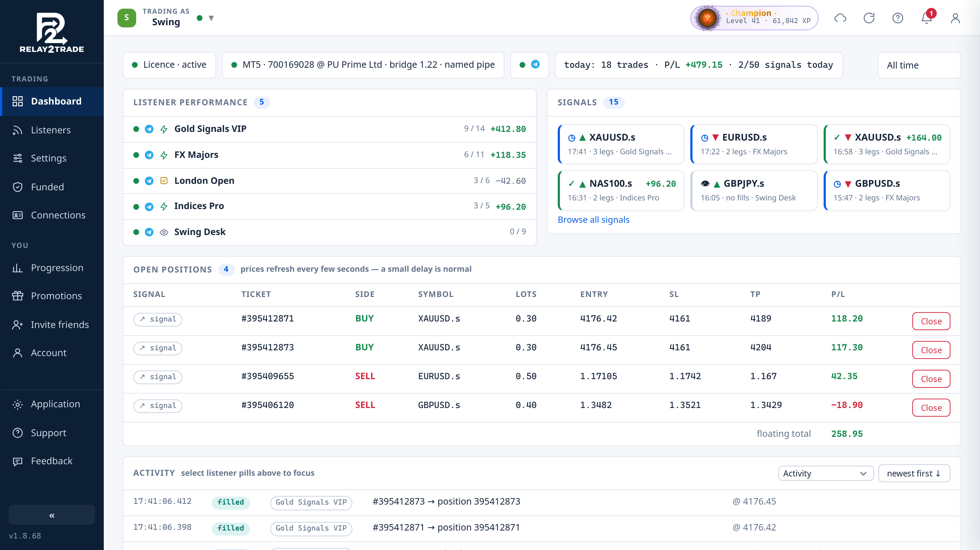The height and width of the screenshot is (550, 980).
Task: Open Promotions from the sidebar
Action: (52, 296)
